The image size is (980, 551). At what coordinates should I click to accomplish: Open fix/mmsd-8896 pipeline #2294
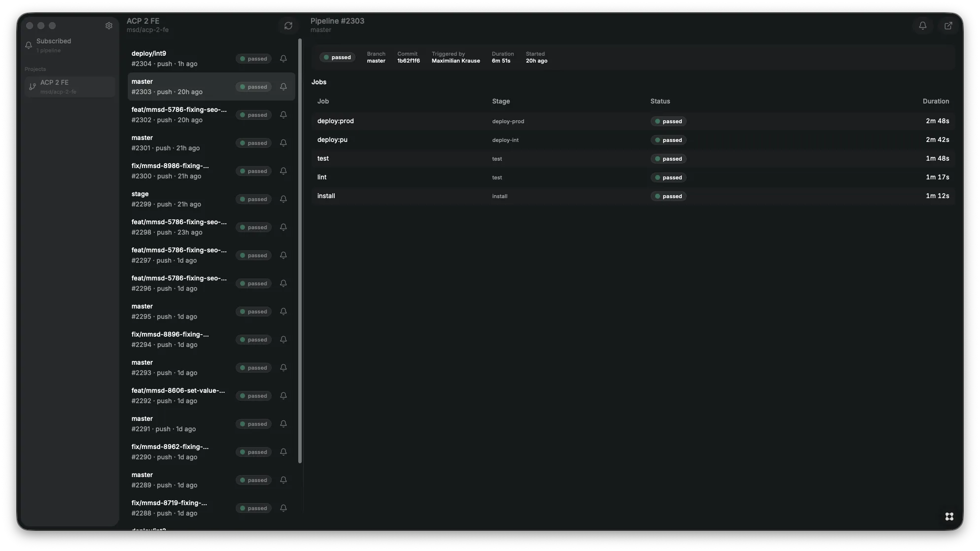(211, 340)
